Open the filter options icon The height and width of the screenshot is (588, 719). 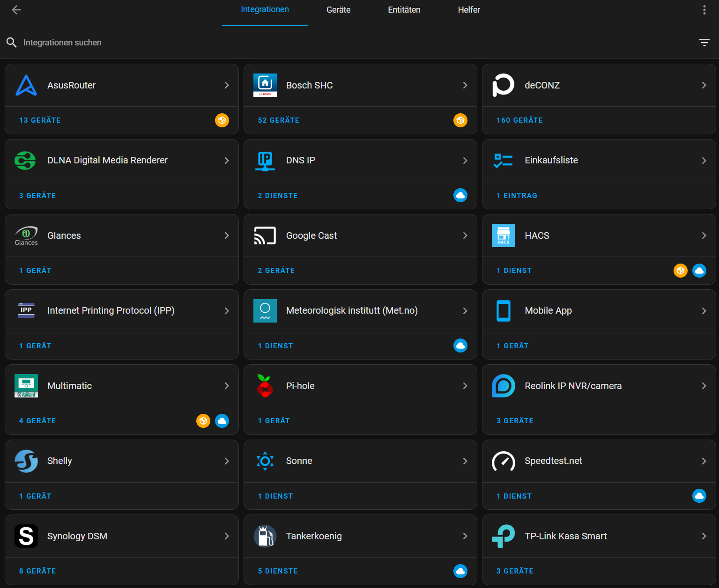coord(704,43)
